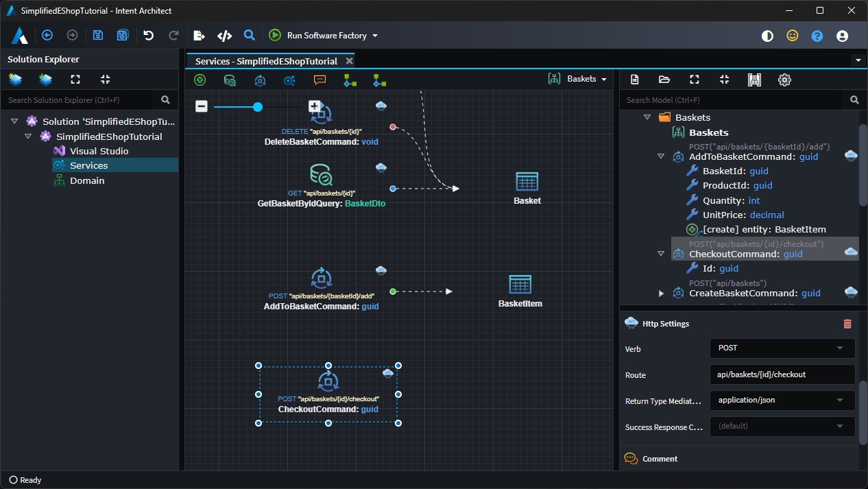The width and height of the screenshot is (868, 489).
Task: Click the database query icon in diagram toolbar
Action: [x=230, y=80]
